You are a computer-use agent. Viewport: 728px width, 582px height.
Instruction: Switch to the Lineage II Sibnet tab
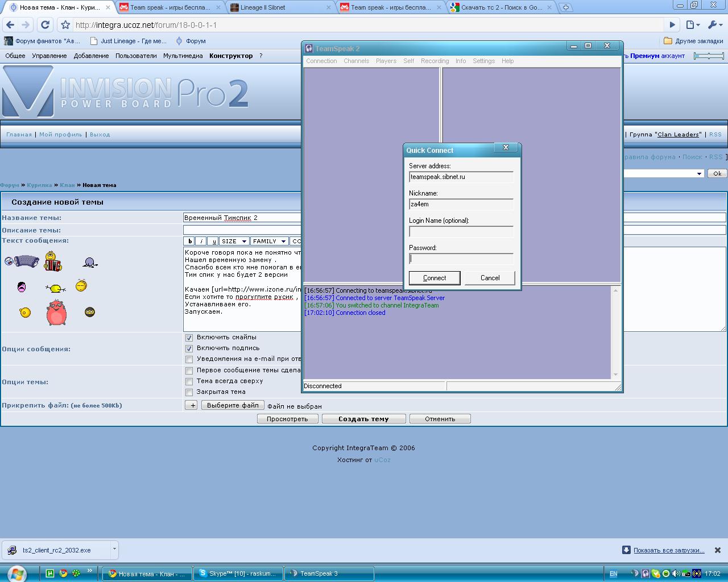click(x=280, y=7)
